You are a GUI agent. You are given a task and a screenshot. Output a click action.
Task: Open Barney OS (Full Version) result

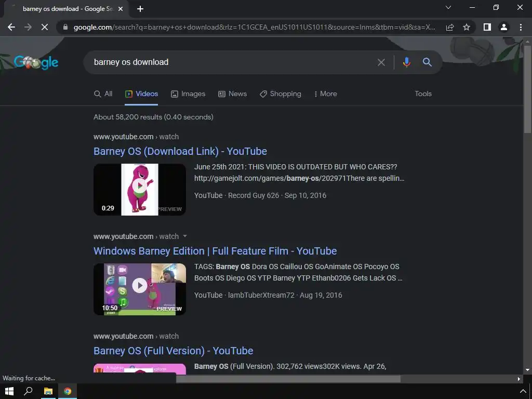point(174,351)
